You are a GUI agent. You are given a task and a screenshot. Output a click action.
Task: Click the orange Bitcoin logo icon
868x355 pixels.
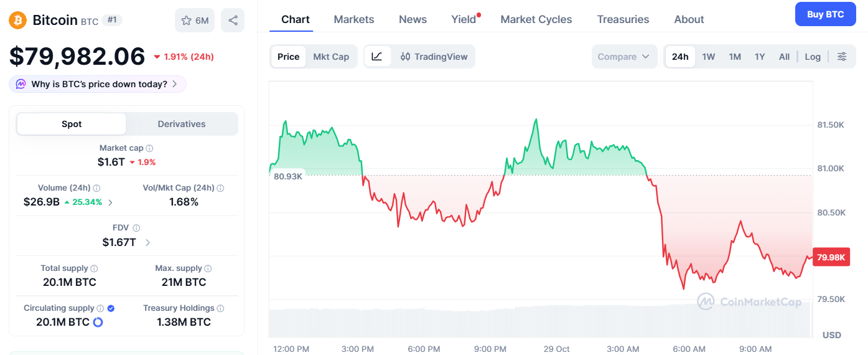tap(18, 21)
